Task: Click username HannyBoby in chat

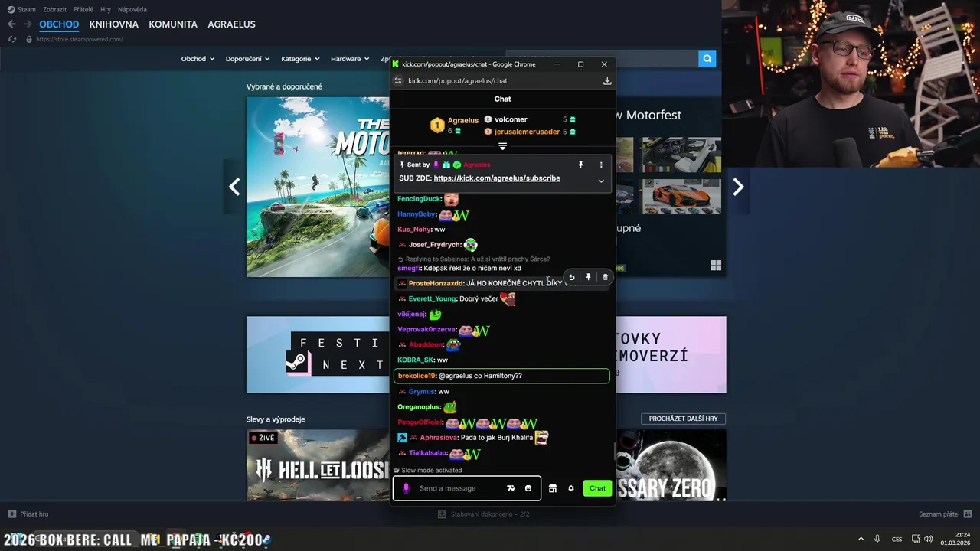Action: coord(416,214)
